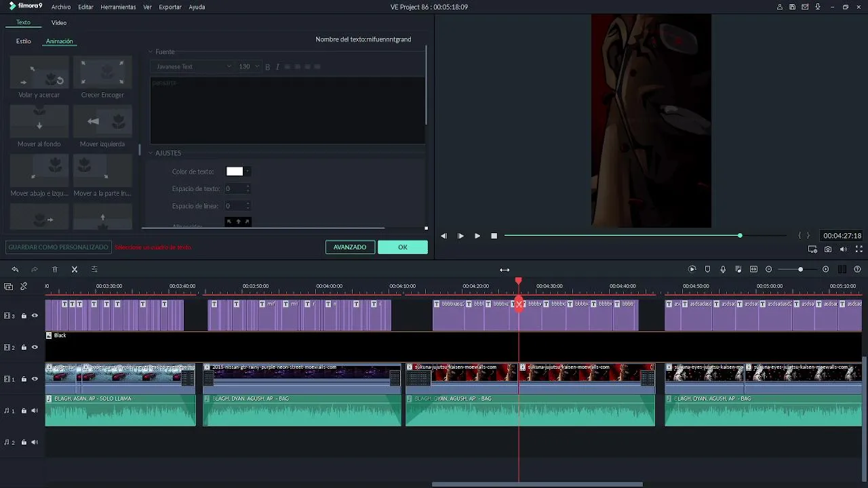
Task: Save project with title bar disk icon
Action: coord(792,7)
